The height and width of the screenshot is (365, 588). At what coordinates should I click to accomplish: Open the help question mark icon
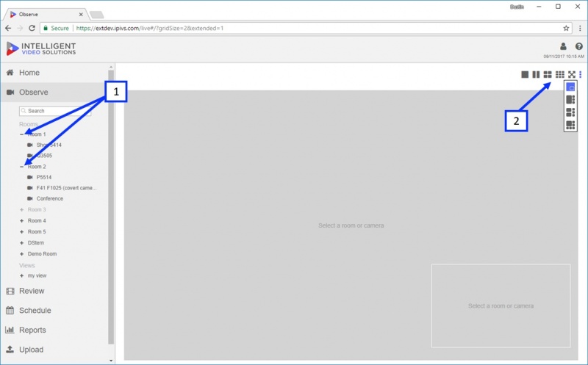pos(579,46)
